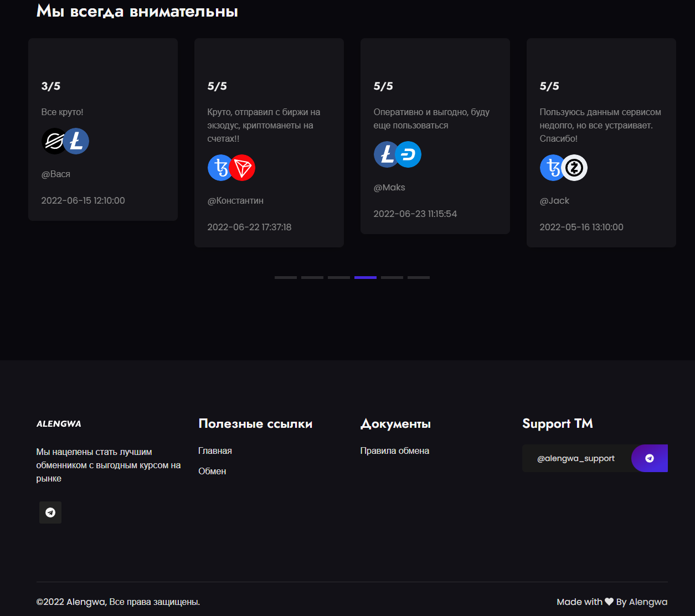Click the @Maks author name
695x616 pixels.
point(389,187)
